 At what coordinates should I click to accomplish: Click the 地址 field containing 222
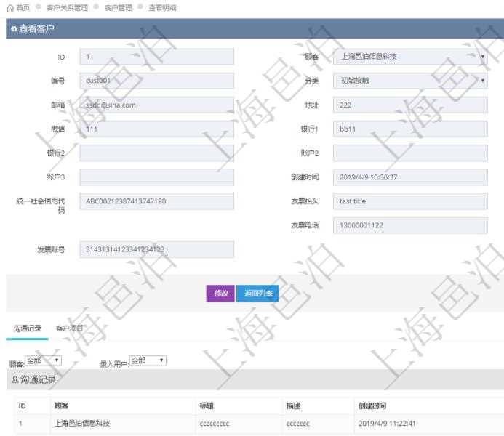pyautogui.click(x=410, y=105)
